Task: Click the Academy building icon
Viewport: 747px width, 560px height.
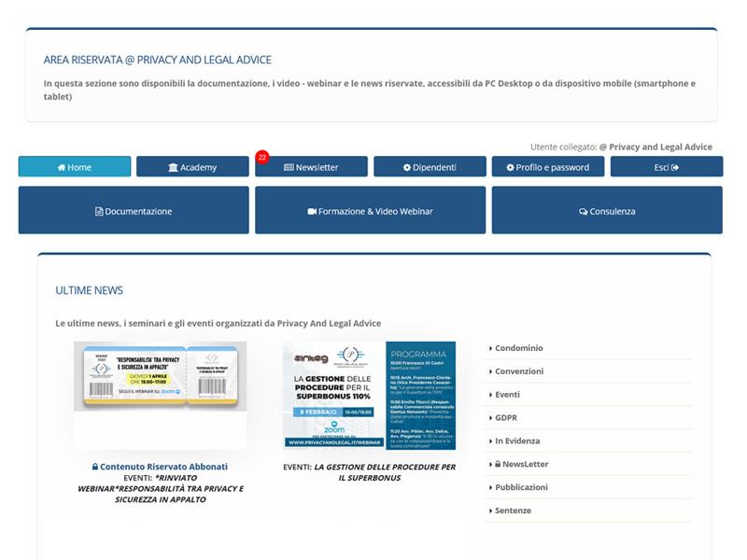Action: pyautogui.click(x=173, y=168)
